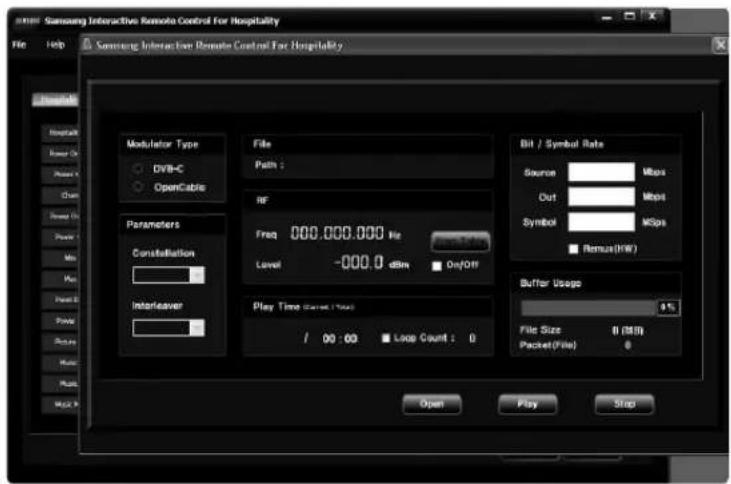Click the Out bit rate field

pos(601,197)
